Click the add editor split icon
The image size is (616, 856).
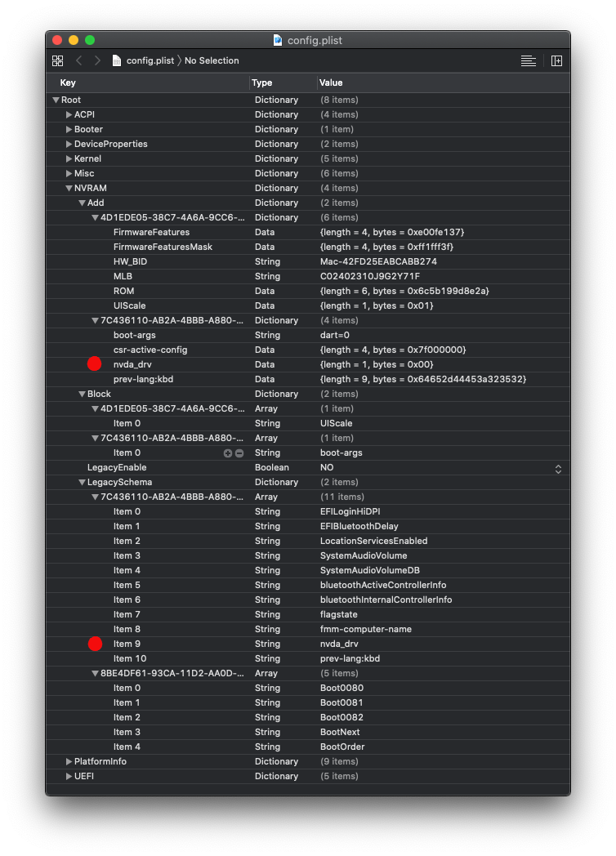pos(556,60)
